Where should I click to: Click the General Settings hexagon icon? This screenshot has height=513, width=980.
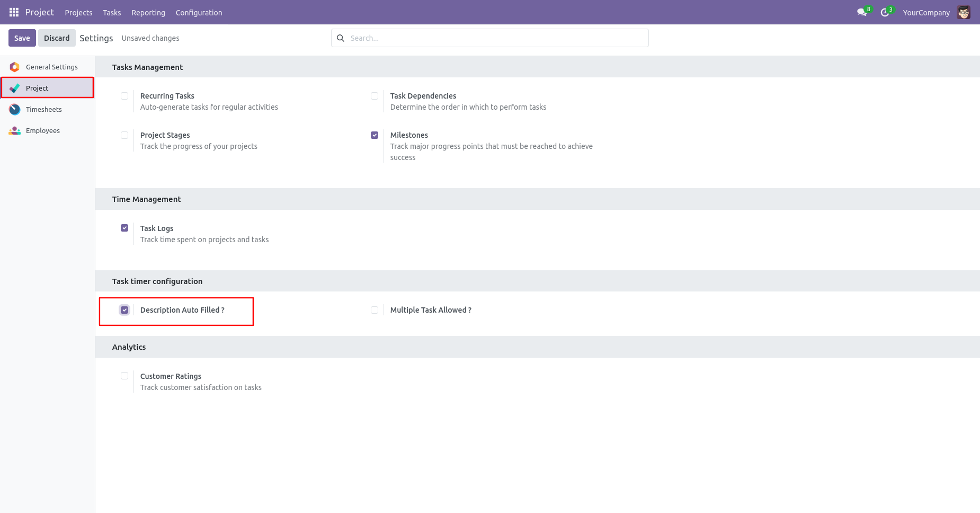[15, 67]
